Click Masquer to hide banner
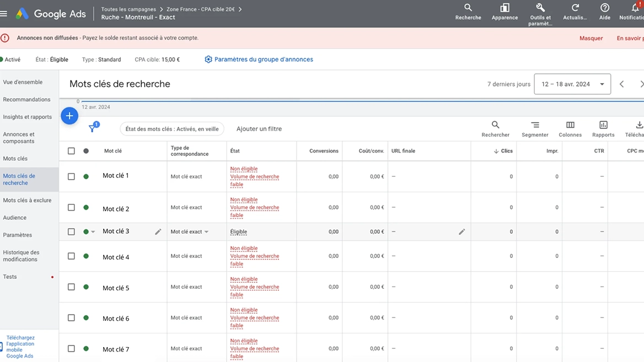 point(591,38)
